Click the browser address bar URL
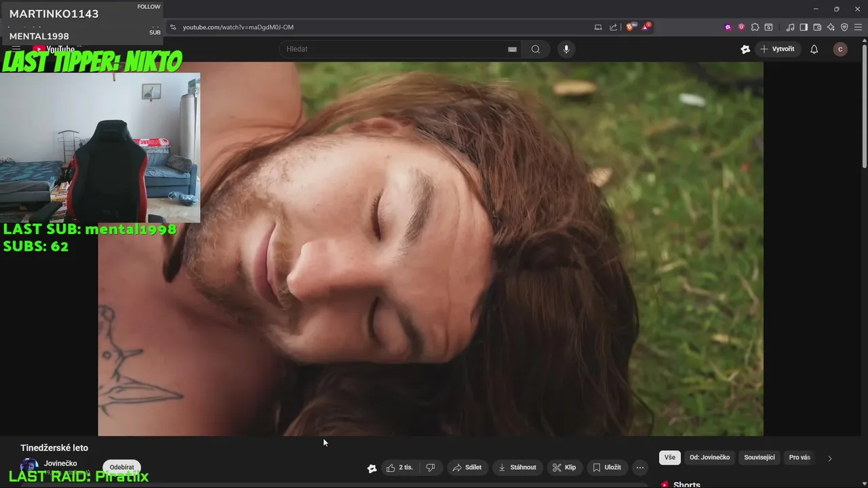The height and width of the screenshot is (488, 868). [238, 27]
